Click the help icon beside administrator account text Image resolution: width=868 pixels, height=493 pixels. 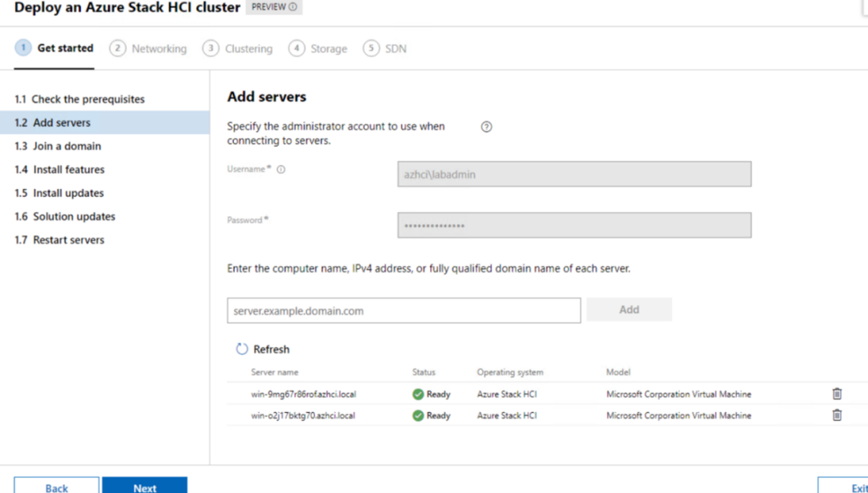(486, 127)
